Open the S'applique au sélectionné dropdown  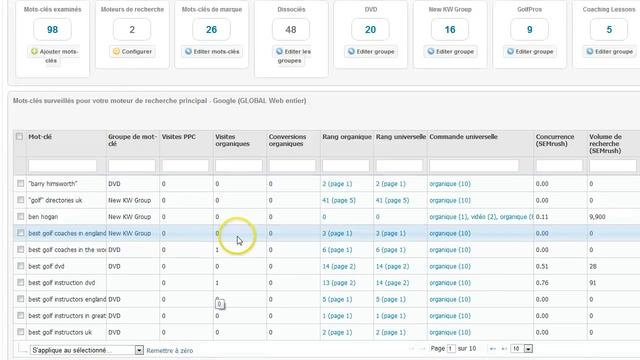click(x=87, y=350)
